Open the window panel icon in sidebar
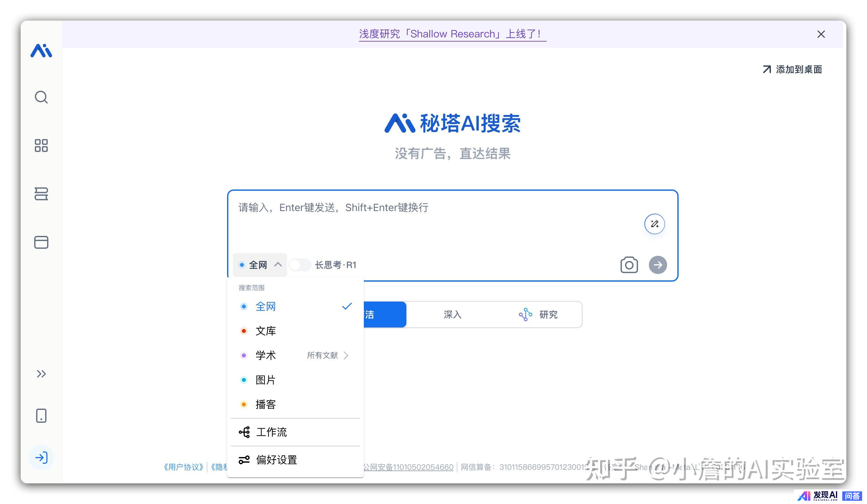The image size is (867, 504). [41, 242]
